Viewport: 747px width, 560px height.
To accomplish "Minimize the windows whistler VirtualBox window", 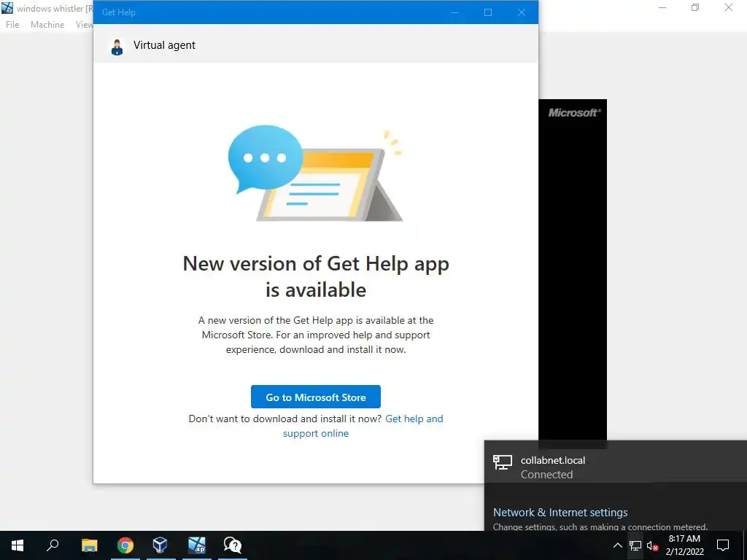I will pos(662,7).
